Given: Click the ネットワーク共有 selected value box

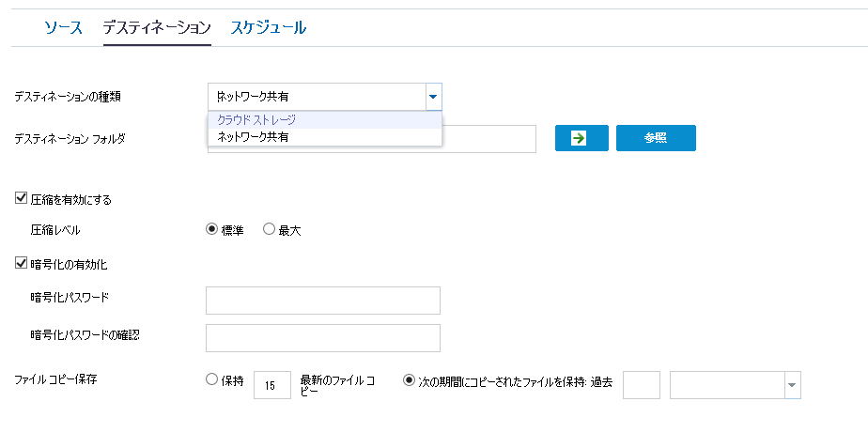Looking at the screenshot, I should click(x=317, y=97).
